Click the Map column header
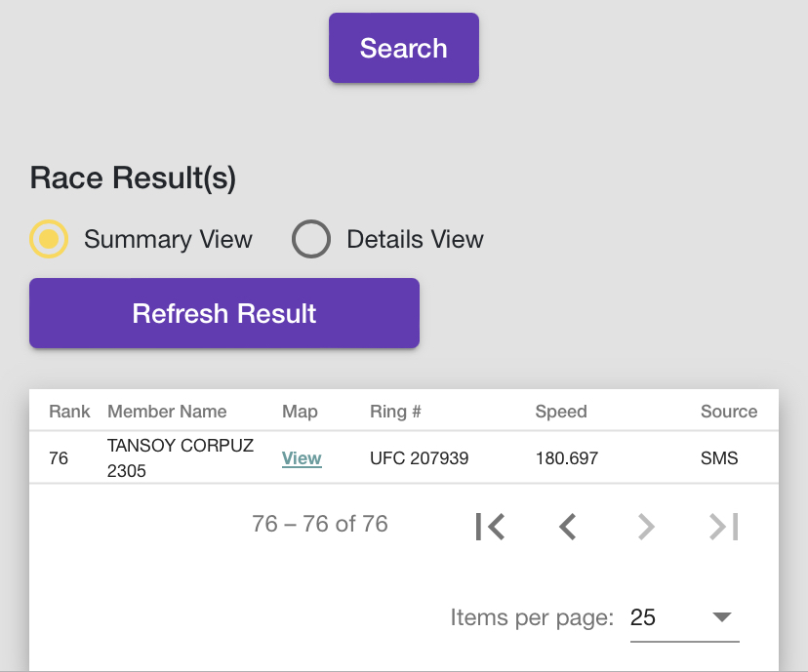This screenshot has height=672, width=808. pyautogui.click(x=300, y=412)
